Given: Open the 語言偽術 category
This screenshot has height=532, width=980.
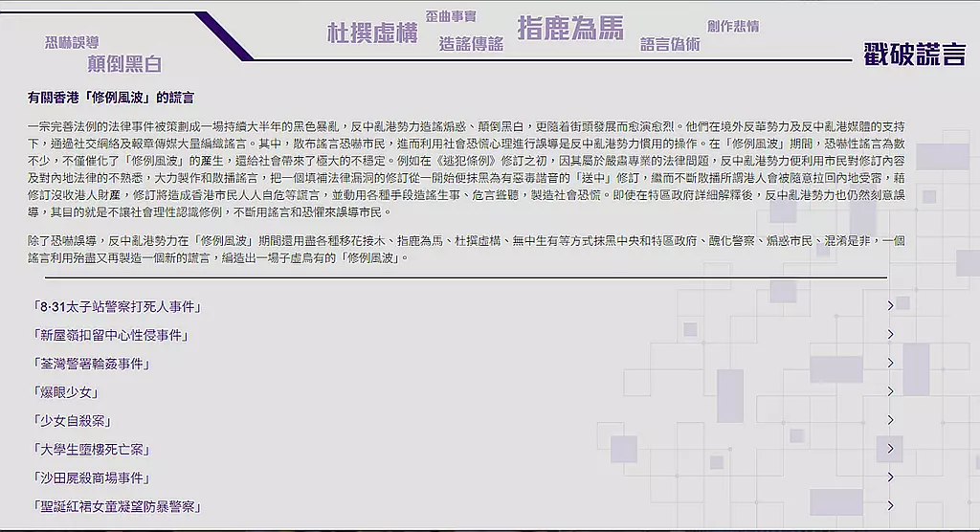Looking at the screenshot, I should coord(670,44).
